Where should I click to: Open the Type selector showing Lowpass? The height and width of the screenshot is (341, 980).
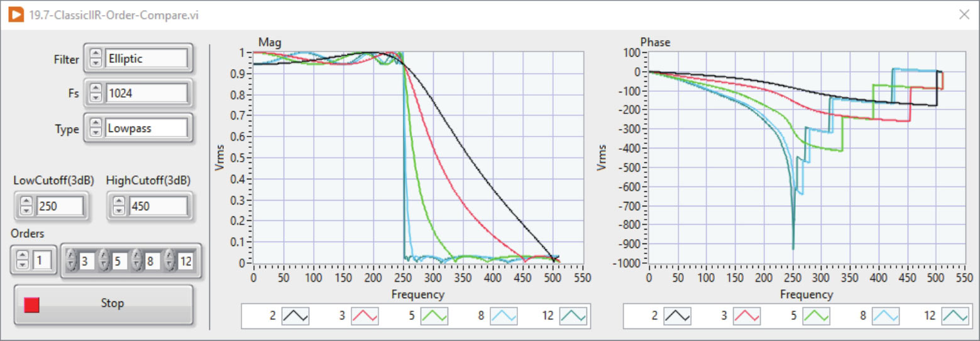click(x=146, y=128)
